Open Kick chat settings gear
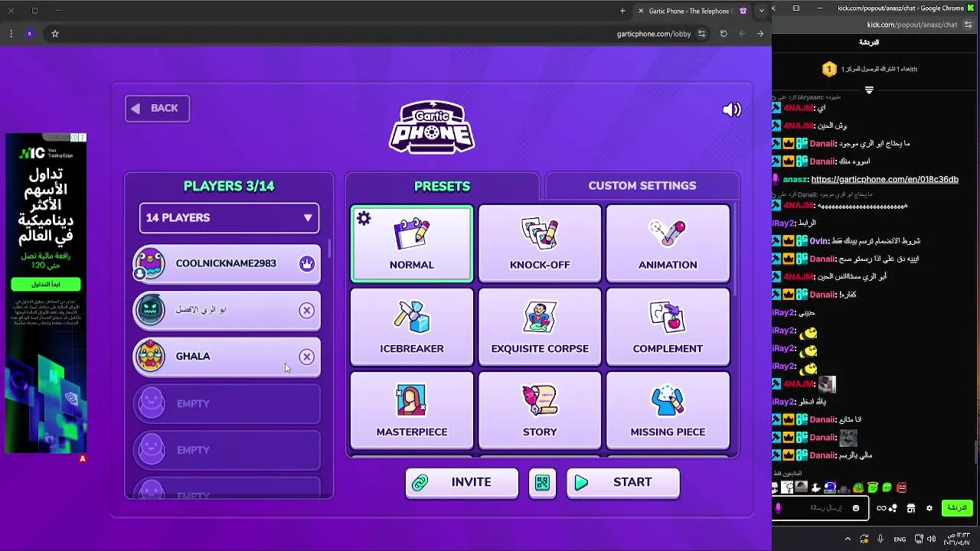This screenshot has width=980, height=551. (x=929, y=508)
